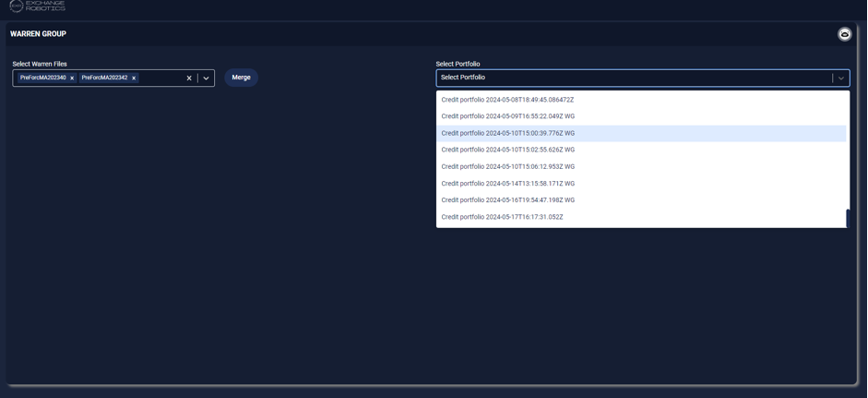The image size is (868, 398).
Task: Expand the Select Warren Files dropdown arrow
Action: (x=206, y=78)
